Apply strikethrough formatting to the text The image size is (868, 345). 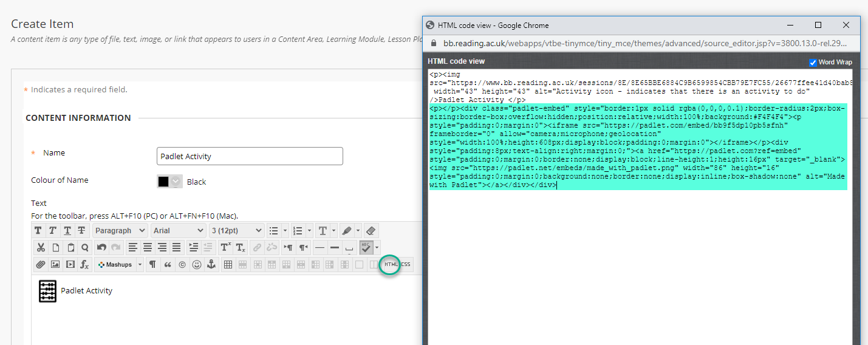click(81, 231)
